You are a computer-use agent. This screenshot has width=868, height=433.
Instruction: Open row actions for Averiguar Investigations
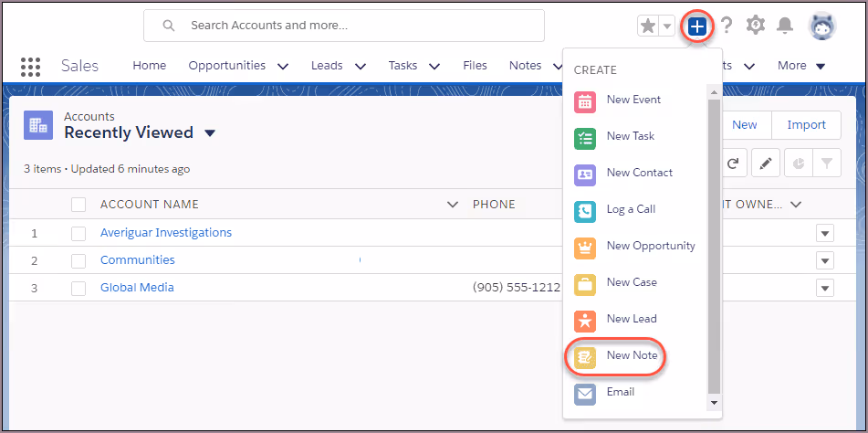point(825,234)
